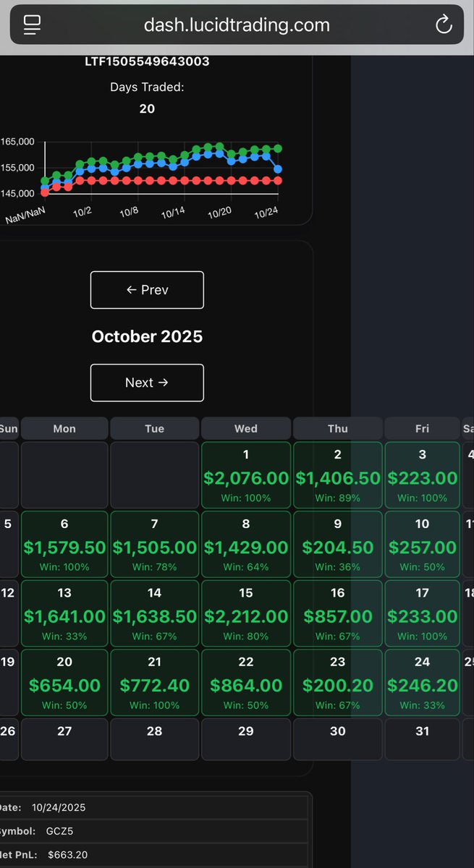
Task: Open October 2 cell showing $1,406.50
Action: pos(338,475)
